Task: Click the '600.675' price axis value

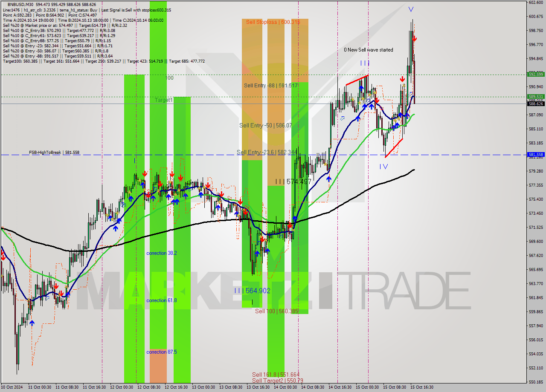Action: coord(536,16)
